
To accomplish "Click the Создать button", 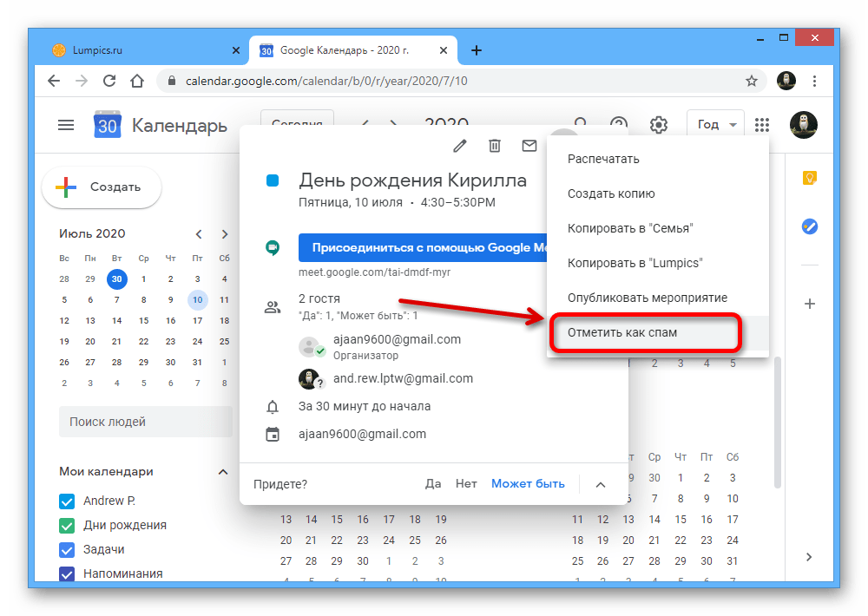I will click(x=102, y=187).
